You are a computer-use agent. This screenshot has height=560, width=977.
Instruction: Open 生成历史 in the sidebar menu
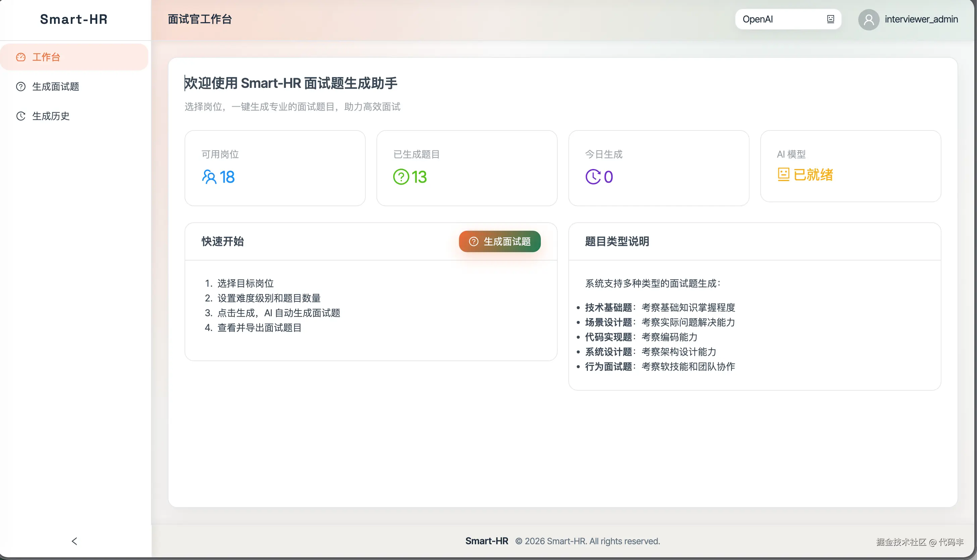[51, 116]
